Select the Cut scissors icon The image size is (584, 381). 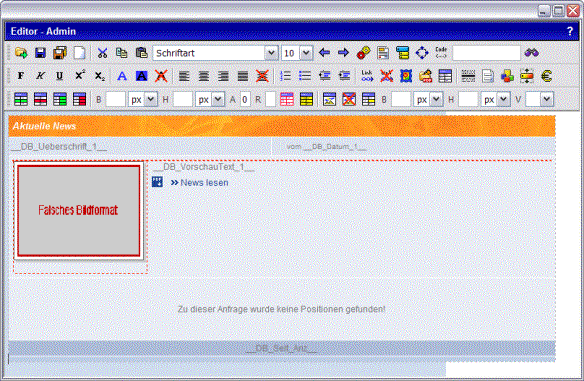click(102, 53)
